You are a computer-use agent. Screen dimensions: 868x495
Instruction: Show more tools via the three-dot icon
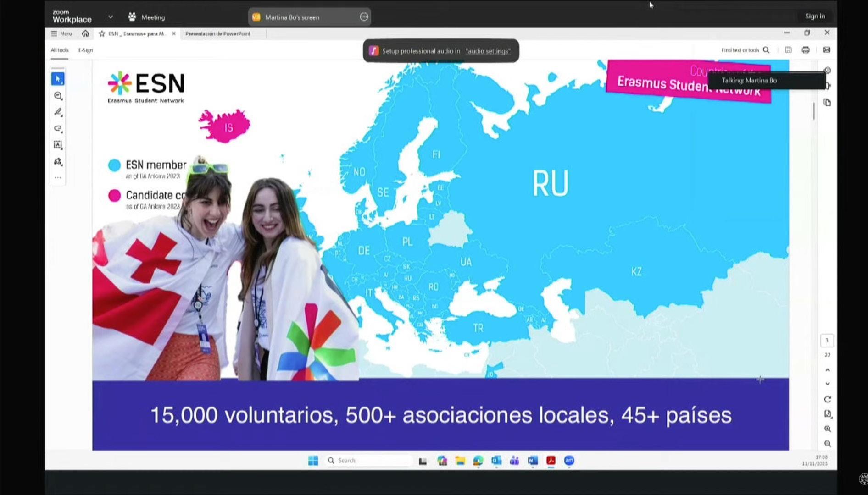click(x=58, y=177)
